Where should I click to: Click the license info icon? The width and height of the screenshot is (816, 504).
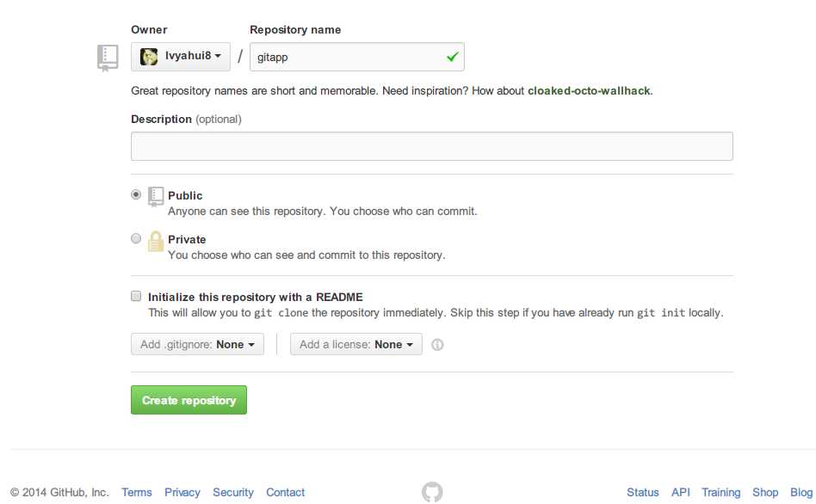[437, 344]
